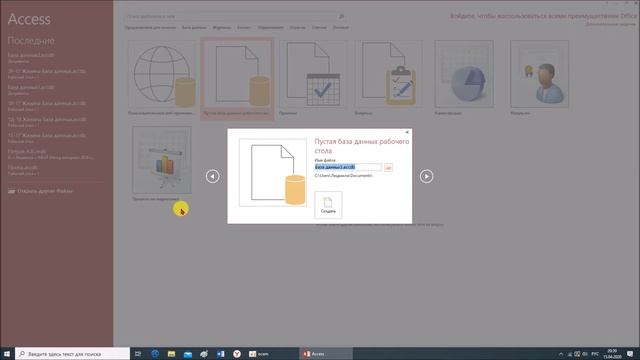Open Task View from the taskbar
This screenshot has height=360, width=640.
click(x=138, y=353)
